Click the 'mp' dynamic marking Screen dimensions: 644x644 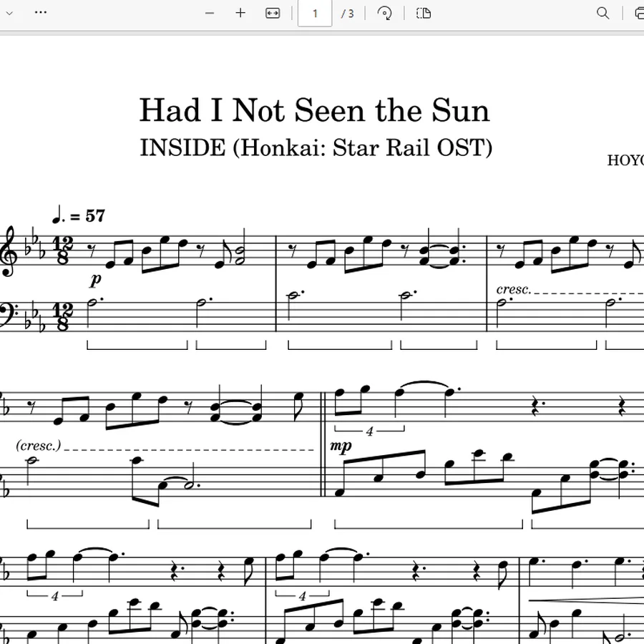tap(341, 446)
